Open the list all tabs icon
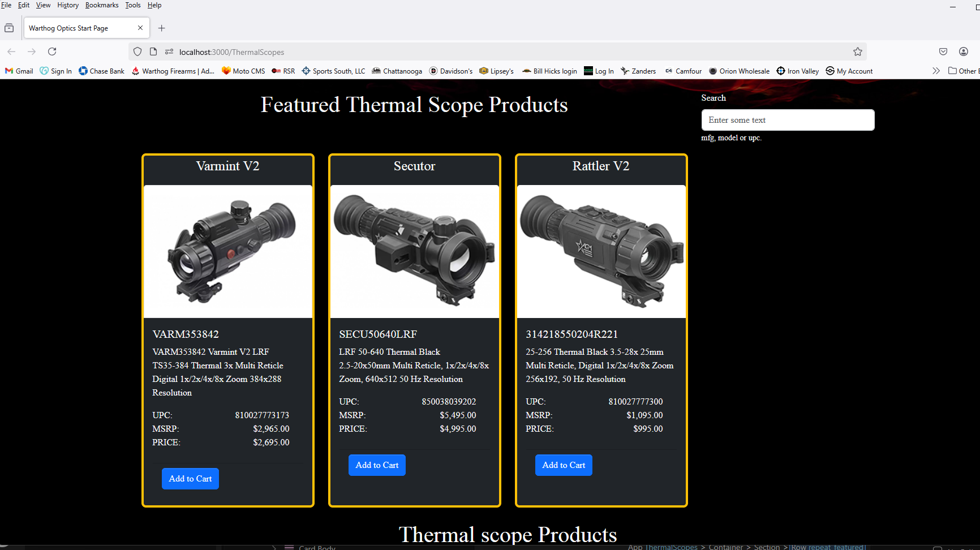 click(9, 28)
